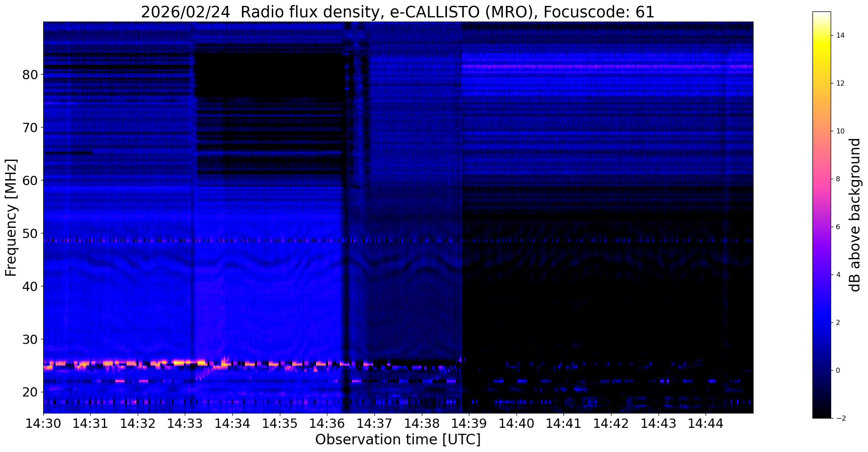The height and width of the screenshot is (452, 868).
Task: Click the 14:34 time tick label
Action: click(x=232, y=423)
